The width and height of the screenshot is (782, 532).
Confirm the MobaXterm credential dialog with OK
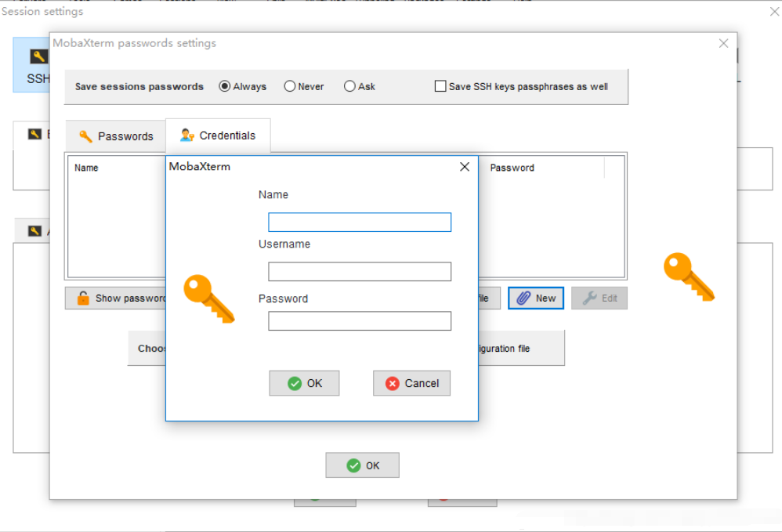[x=304, y=383]
